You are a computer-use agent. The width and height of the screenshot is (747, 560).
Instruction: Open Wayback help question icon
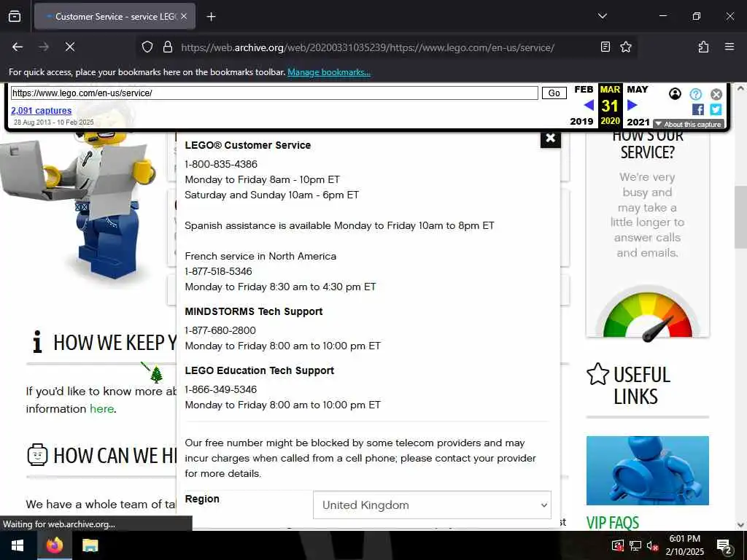(695, 94)
